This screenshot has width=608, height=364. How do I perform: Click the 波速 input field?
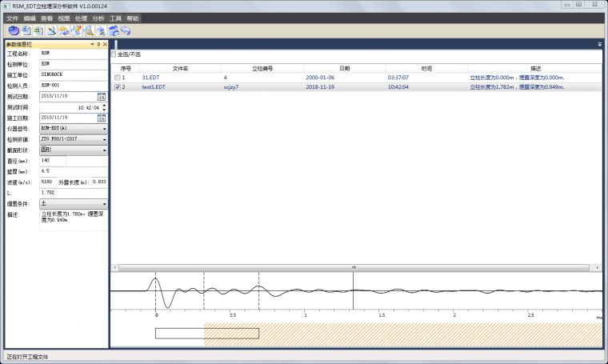tap(47, 182)
